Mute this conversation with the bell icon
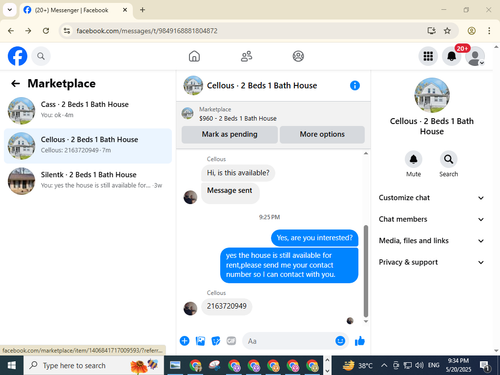The image size is (500, 375). [x=413, y=159]
